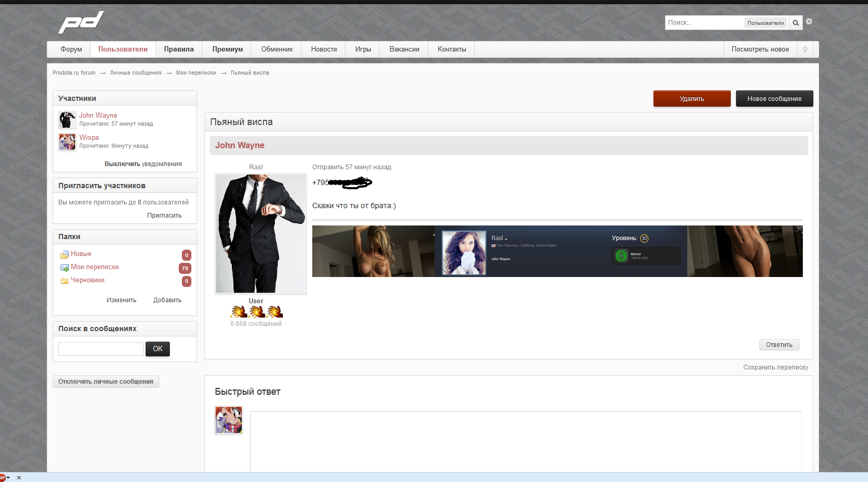The width and height of the screenshot is (868, 482).
Task: Select the Премиум menu item
Action: (x=228, y=49)
